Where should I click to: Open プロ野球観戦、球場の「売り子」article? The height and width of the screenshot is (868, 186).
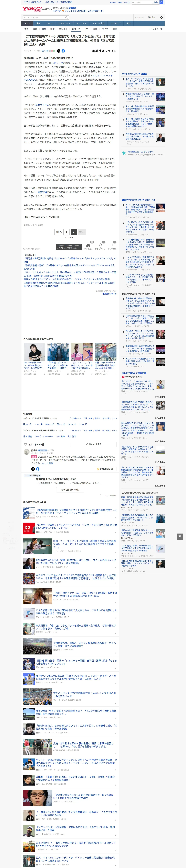point(85,645)
